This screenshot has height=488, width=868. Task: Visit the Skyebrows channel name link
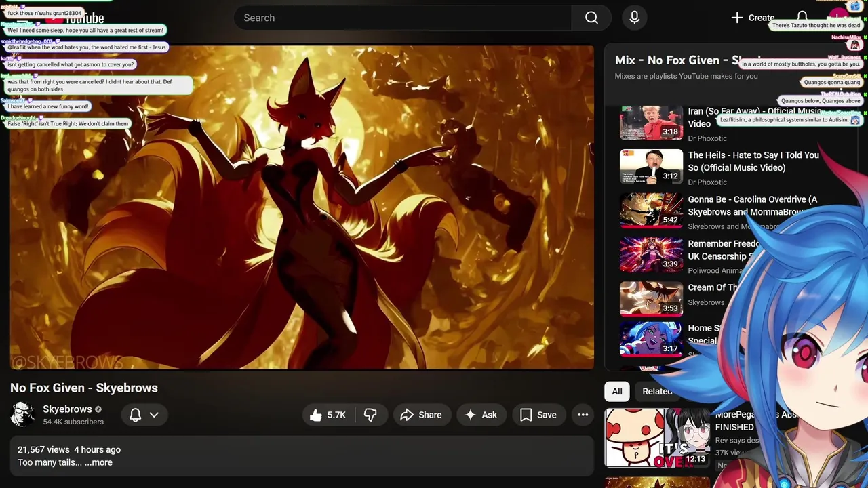tap(67, 409)
